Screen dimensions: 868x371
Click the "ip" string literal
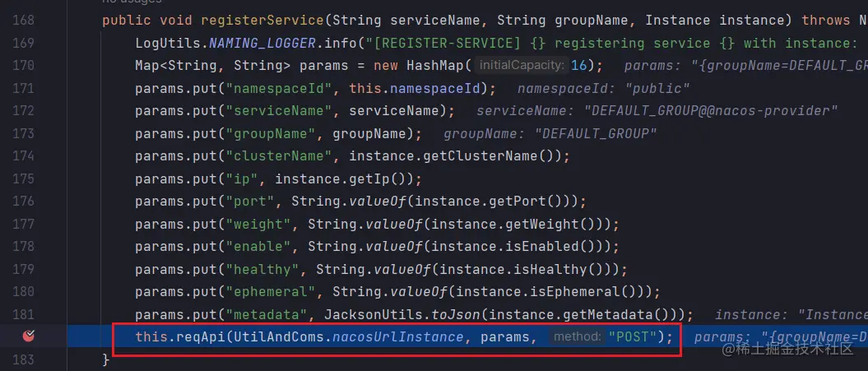243,179
